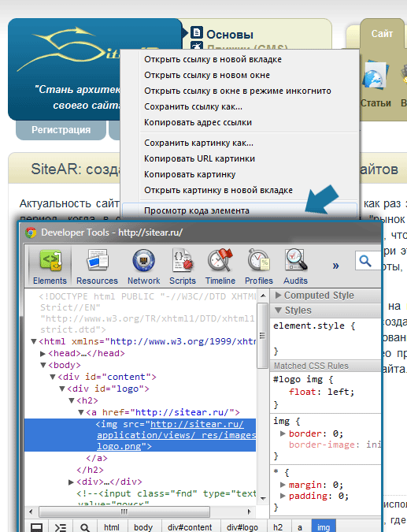The height and width of the screenshot is (532, 407).
Task: Show the console via the bottom bar icon
Action: (61, 527)
